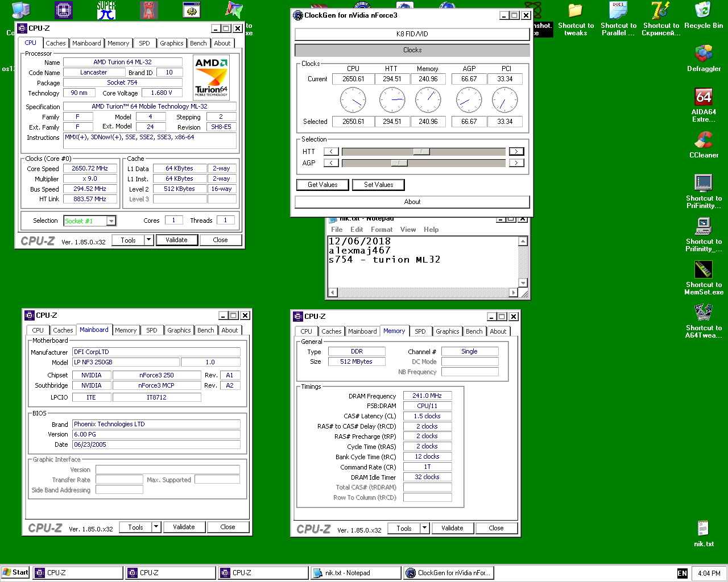
Task: Click the Name value AMD Turion 64 ML-32
Action: click(x=123, y=62)
